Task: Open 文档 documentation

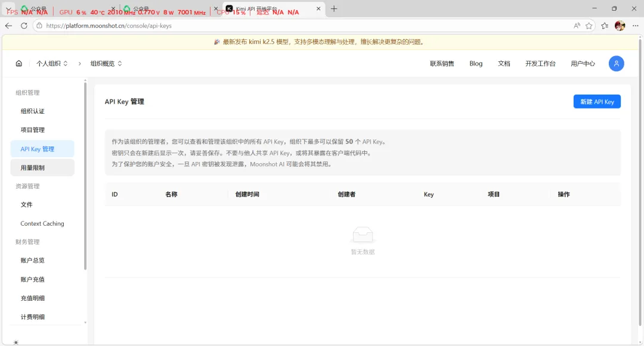Action: (504, 64)
